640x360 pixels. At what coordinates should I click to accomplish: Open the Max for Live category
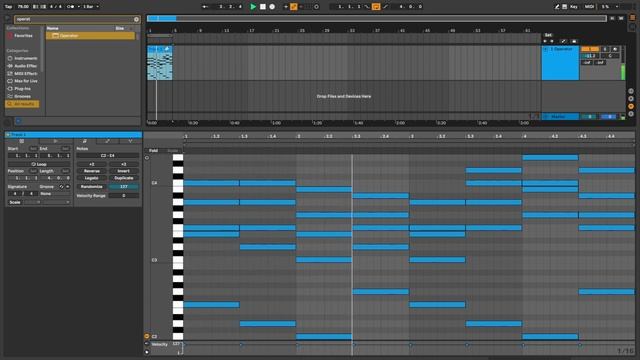(23, 81)
